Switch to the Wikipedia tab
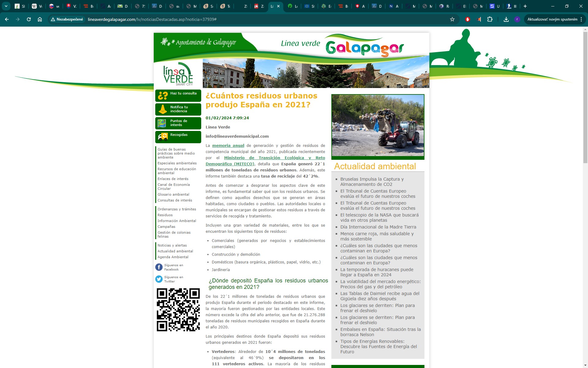Viewport: 588px width, 368px height. pos(37,6)
